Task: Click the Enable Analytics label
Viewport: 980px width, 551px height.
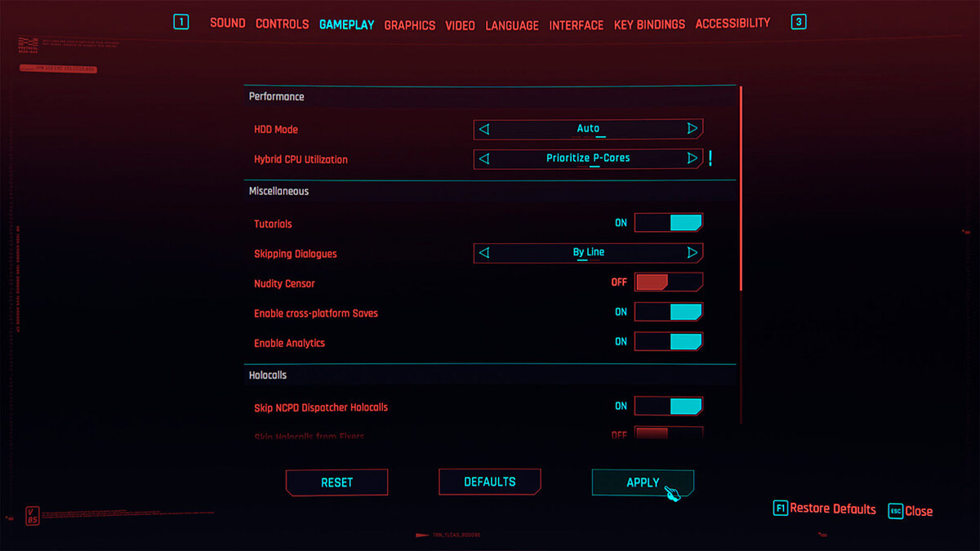Action: pyautogui.click(x=289, y=343)
